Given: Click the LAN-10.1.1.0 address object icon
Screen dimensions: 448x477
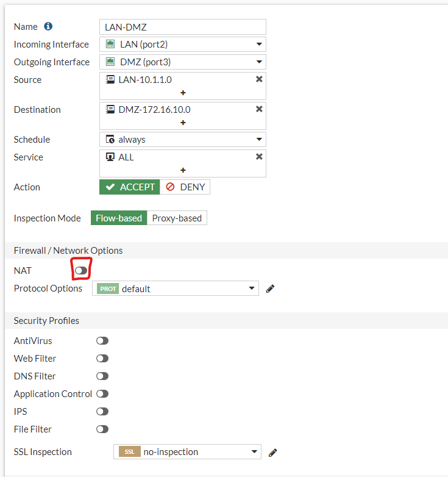Looking at the screenshot, I should coord(110,80).
